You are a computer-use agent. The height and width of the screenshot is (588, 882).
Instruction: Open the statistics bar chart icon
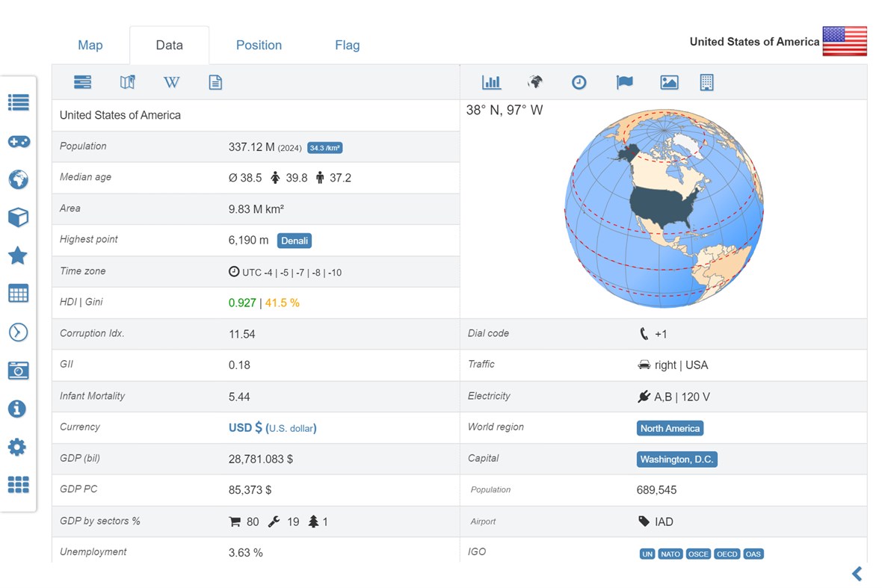pos(491,82)
